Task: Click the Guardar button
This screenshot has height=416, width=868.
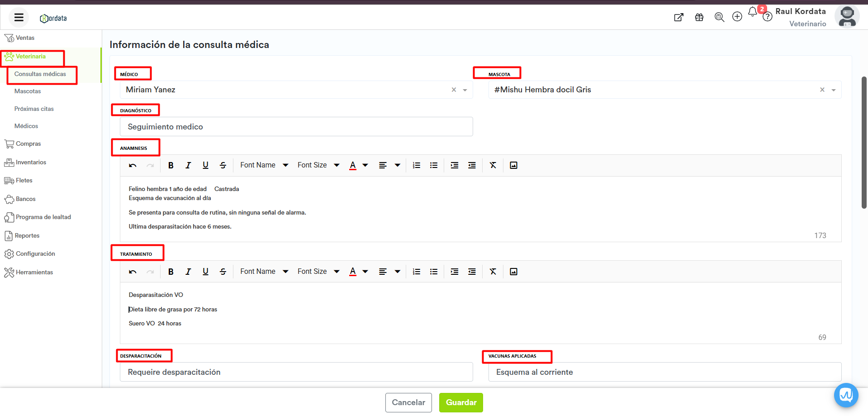Action: [461, 402]
